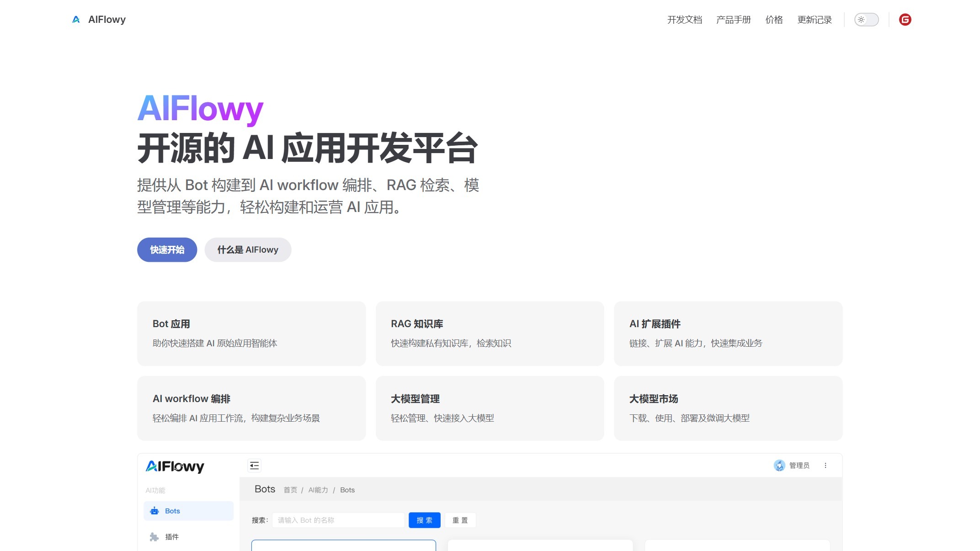Screen dimensions: 980x551
Task: Toggle the light/dark mode switch
Action: click(867, 20)
